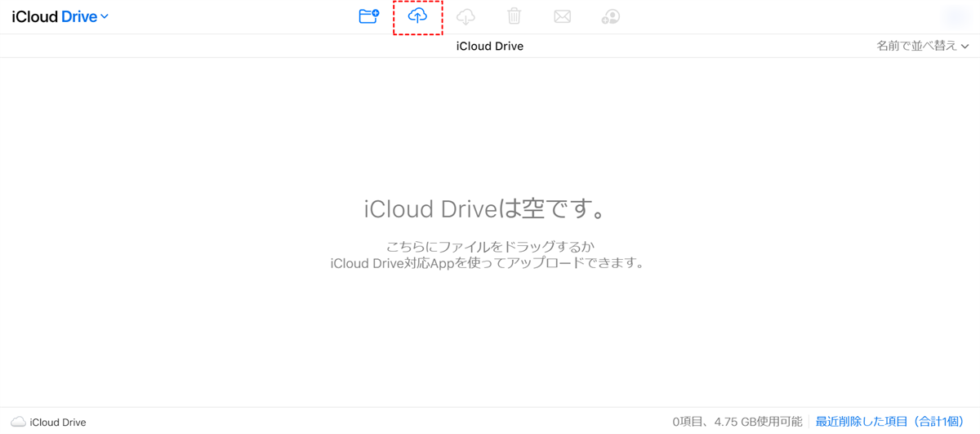Click the iCloud Driveは空です heading
This screenshot has width=980, height=434.
click(487, 208)
